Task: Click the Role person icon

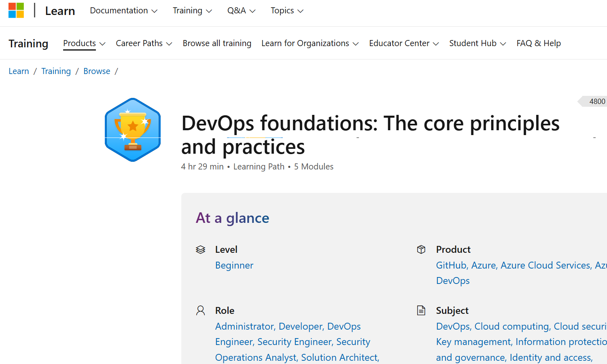Action: [201, 311]
